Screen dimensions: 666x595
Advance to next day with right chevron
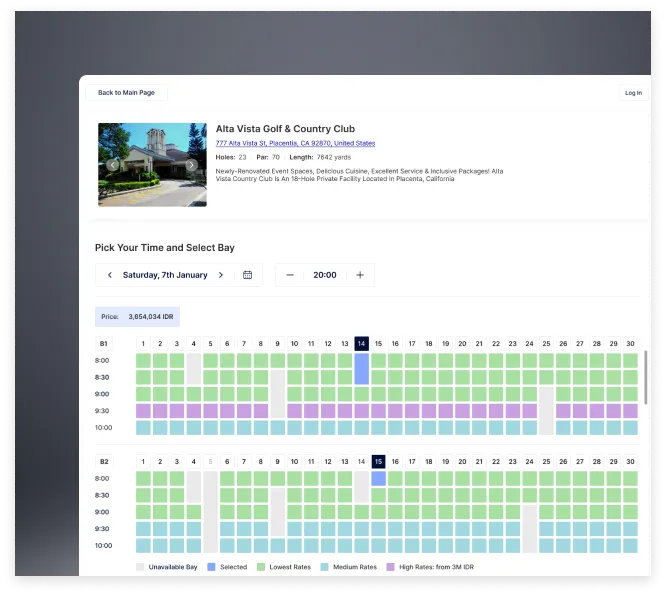(220, 275)
